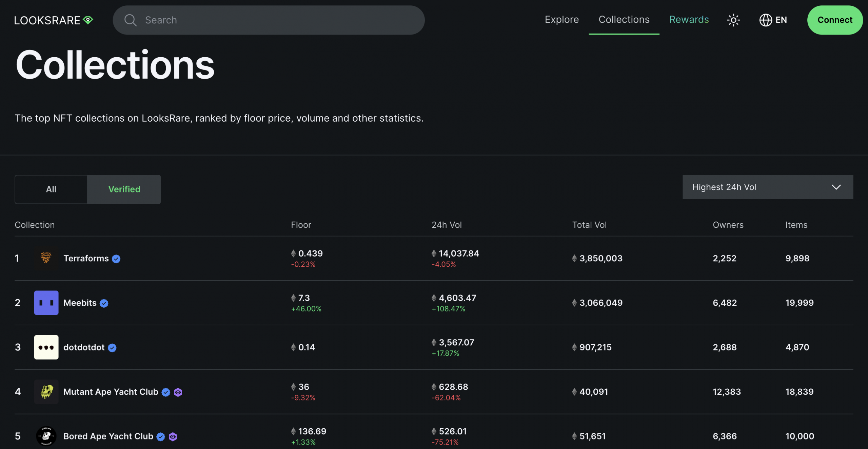Image resolution: width=868 pixels, height=449 pixels.
Task: Click the sort dropdown chevron arrow
Action: (x=836, y=187)
